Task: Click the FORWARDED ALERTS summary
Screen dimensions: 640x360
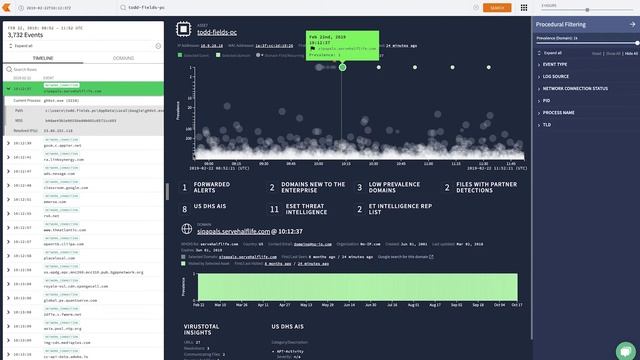Action: tap(205, 187)
